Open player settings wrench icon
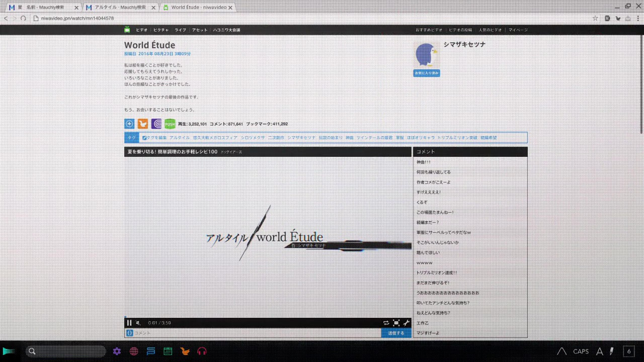This screenshot has height=362, width=644. click(407, 323)
